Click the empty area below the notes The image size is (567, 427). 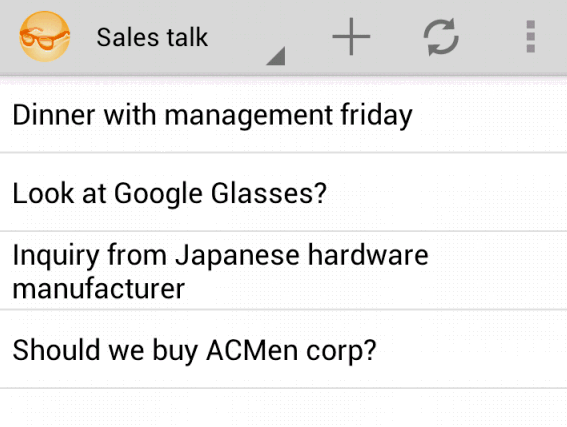(284, 408)
